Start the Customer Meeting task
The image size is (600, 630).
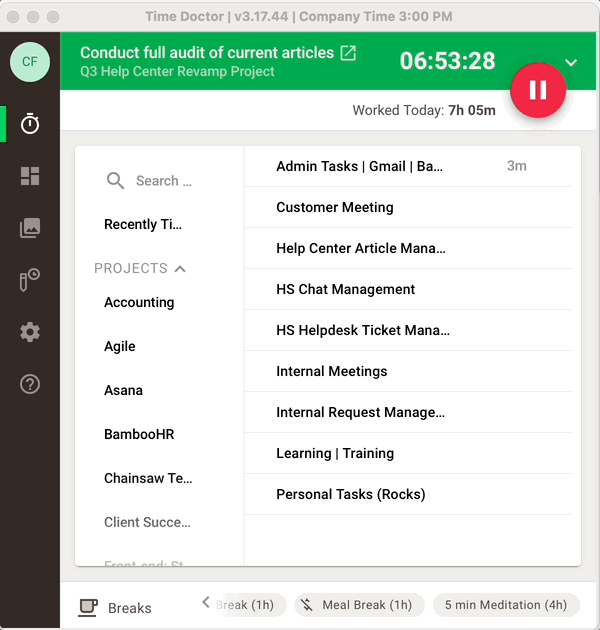click(x=409, y=207)
